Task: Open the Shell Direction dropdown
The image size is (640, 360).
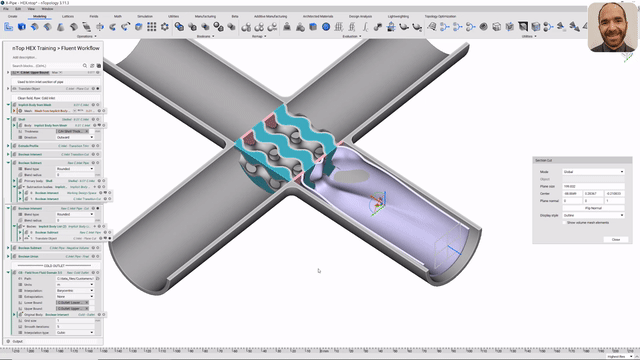Action: point(75,137)
